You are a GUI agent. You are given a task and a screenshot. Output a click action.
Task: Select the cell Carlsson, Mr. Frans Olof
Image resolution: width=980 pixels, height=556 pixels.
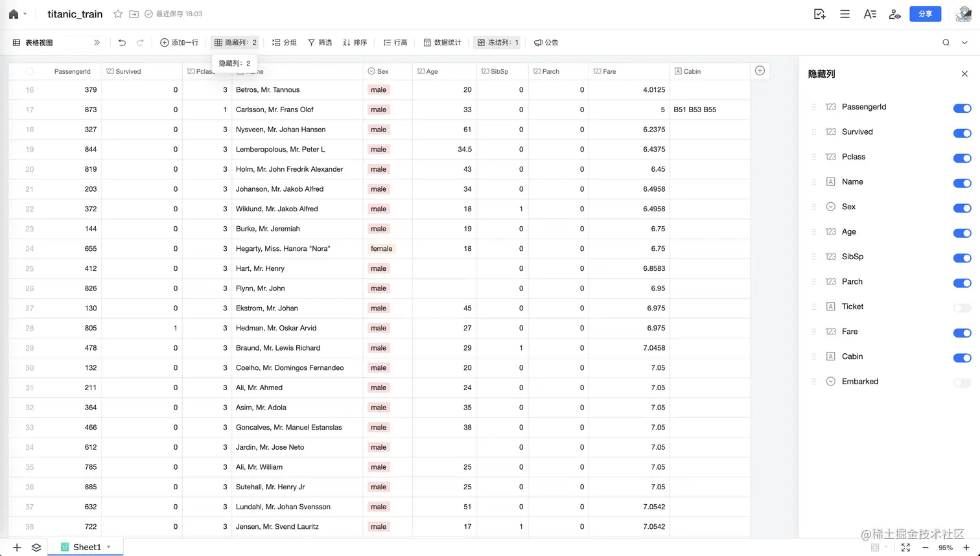(297, 110)
